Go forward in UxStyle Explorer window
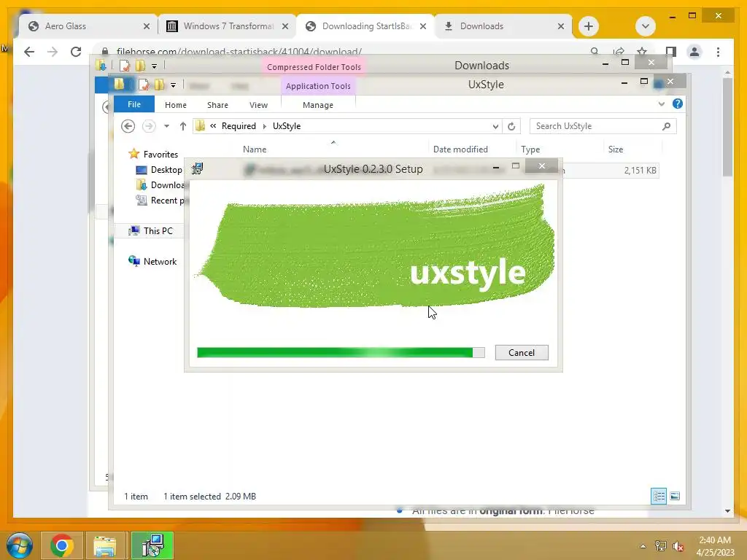This screenshot has width=747, height=560. [149, 126]
